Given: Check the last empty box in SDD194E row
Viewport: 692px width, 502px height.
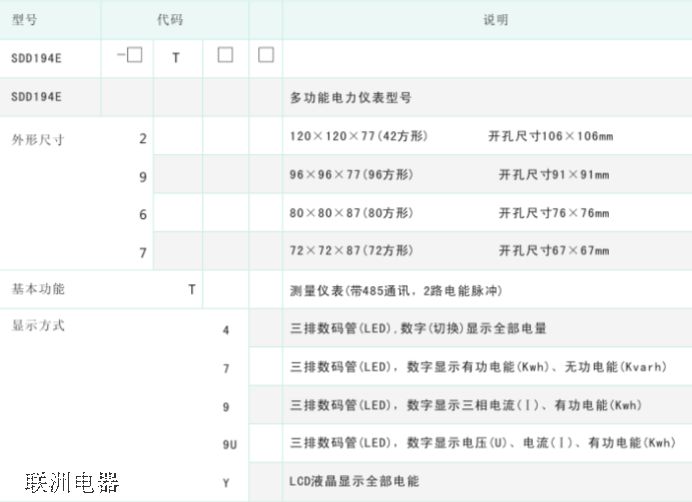Looking at the screenshot, I should point(265,56).
